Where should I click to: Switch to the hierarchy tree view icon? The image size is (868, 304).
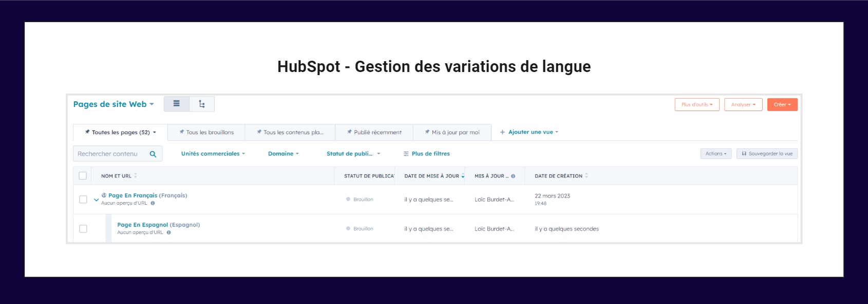(202, 104)
